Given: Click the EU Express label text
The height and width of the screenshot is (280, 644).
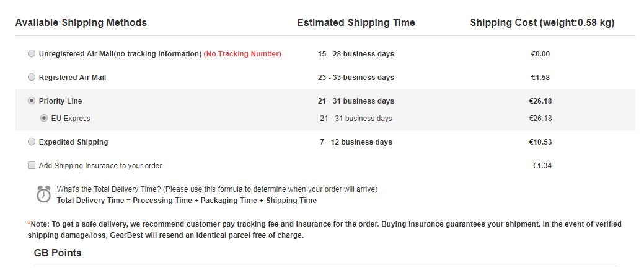Looking at the screenshot, I should click(71, 119).
